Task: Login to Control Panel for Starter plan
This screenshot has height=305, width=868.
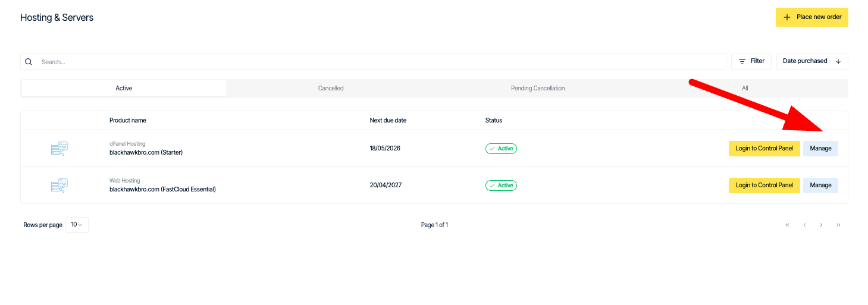Action: click(x=764, y=149)
